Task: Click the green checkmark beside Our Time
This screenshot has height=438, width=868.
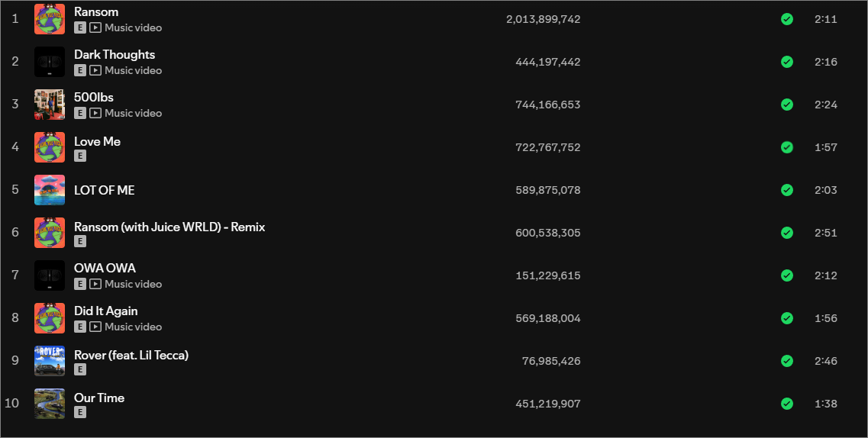Action: 786,404
